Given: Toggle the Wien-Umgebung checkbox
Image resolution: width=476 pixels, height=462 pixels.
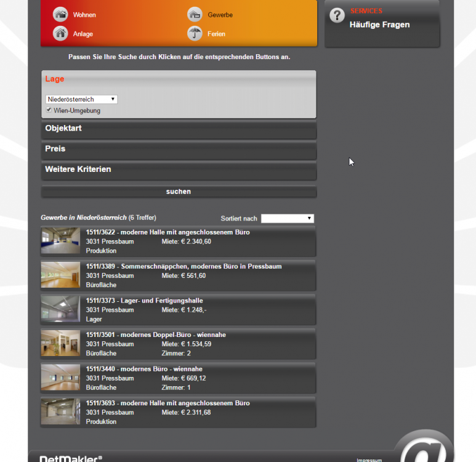Looking at the screenshot, I should 49,110.
